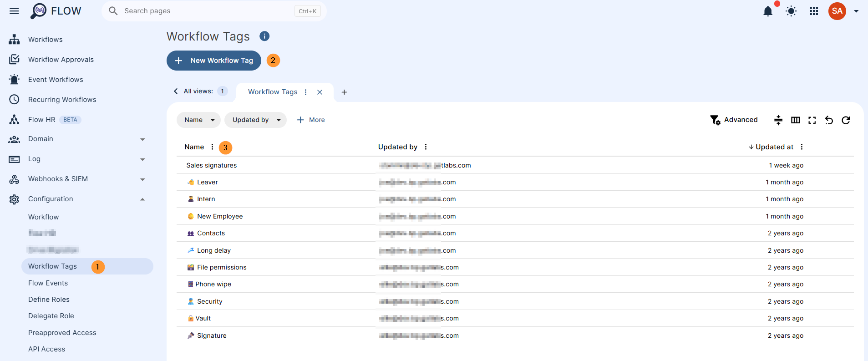
Task: Open the File permissions tag
Action: [515, 267]
